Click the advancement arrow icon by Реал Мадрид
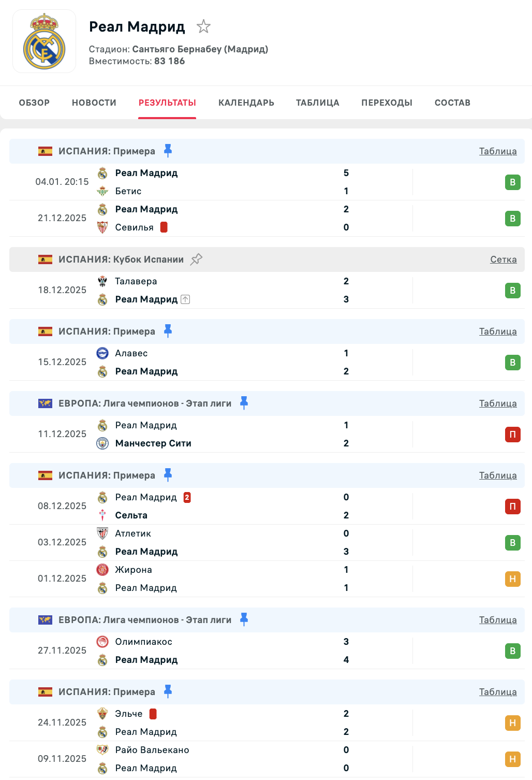 185,299
